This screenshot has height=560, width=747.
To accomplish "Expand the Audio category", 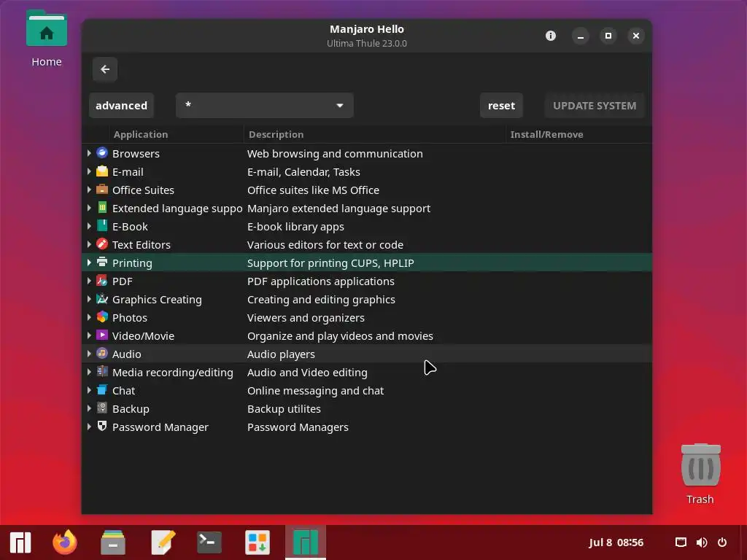I will click(x=89, y=354).
